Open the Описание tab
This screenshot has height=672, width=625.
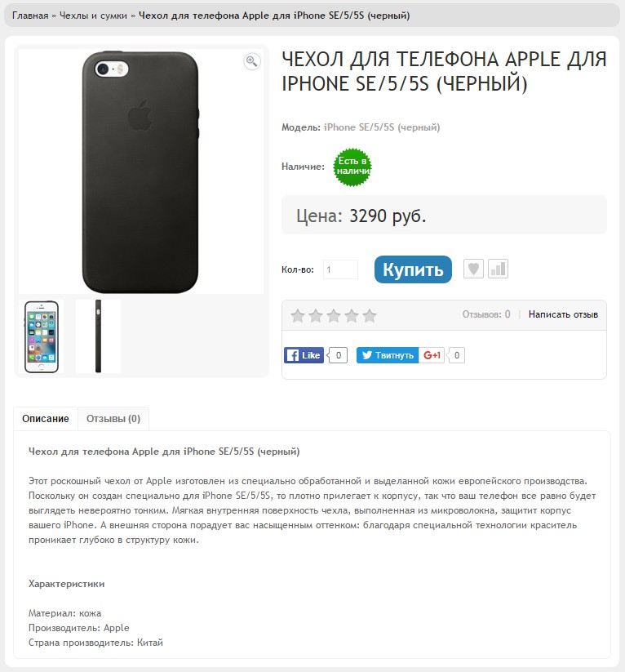[x=46, y=419]
